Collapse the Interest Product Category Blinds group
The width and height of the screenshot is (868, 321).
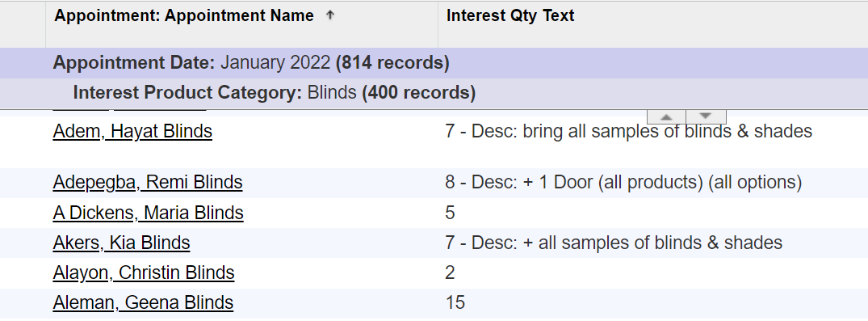pyautogui.click(x=275, y=93)
